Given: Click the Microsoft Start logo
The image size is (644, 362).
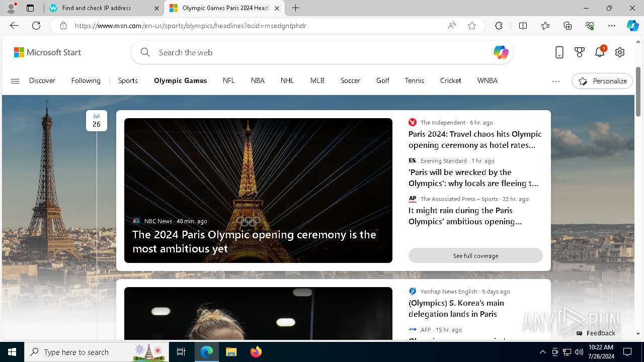Looking at the screenshot, I should pyautogui.click(x=47, y=52).
